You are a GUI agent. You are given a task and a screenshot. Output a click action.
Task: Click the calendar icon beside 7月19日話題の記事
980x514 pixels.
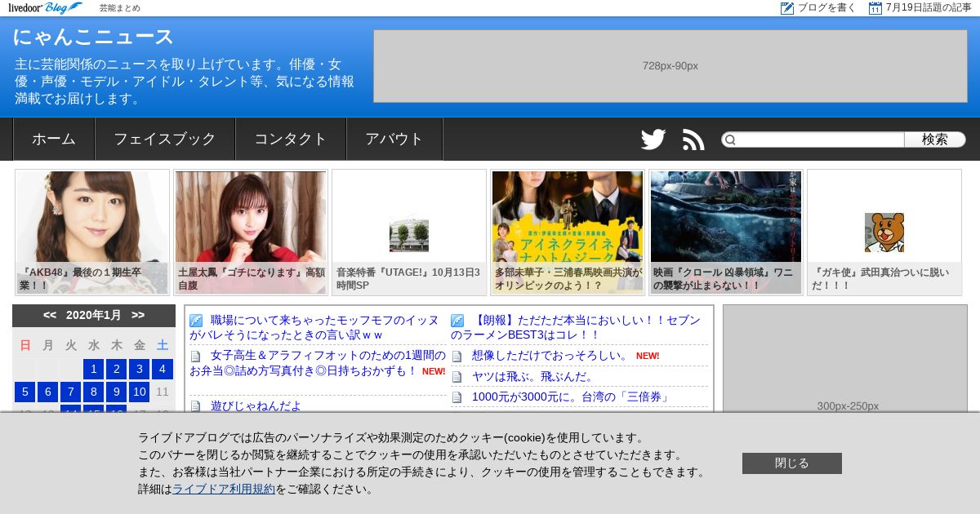coord(875,8)
